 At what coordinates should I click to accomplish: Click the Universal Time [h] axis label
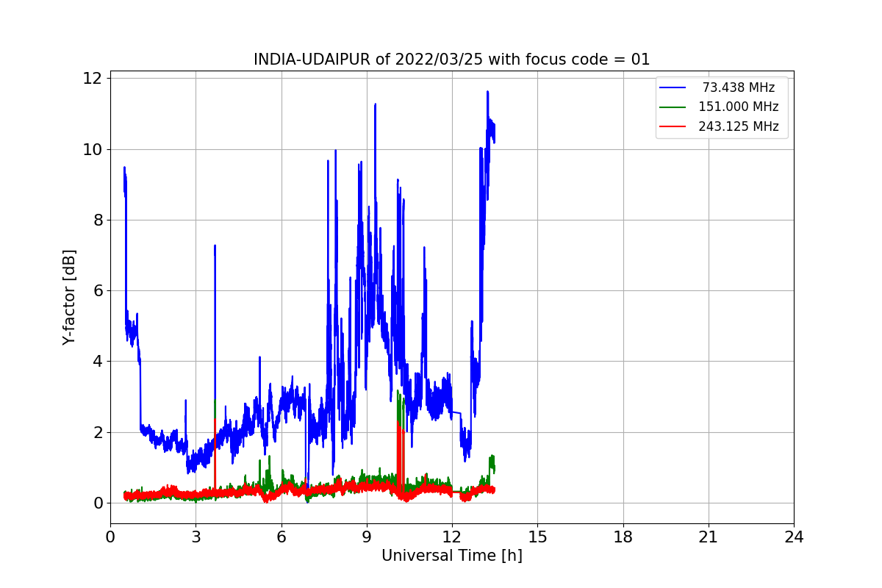452,556
